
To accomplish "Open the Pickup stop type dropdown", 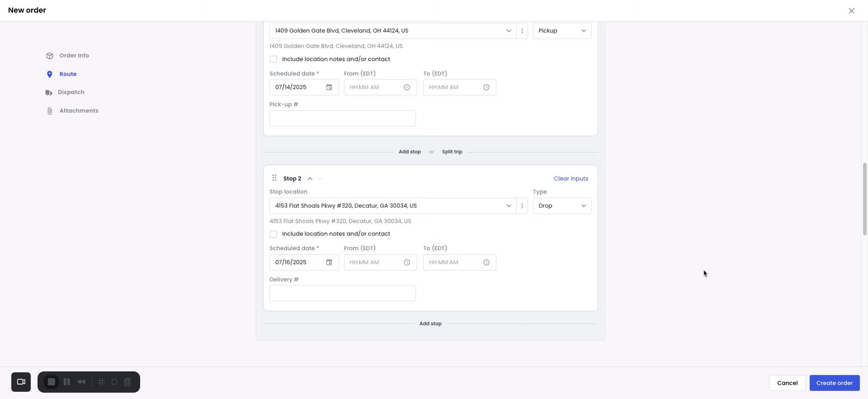I will click(562, 31).
